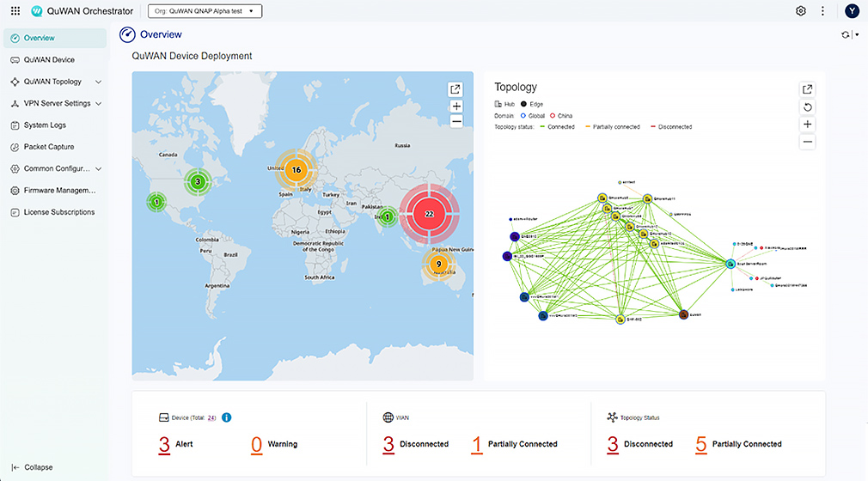Open the organization selector dropdown
Image resolution: width=868 pixels, height=481 pixels.
[205, 11]
